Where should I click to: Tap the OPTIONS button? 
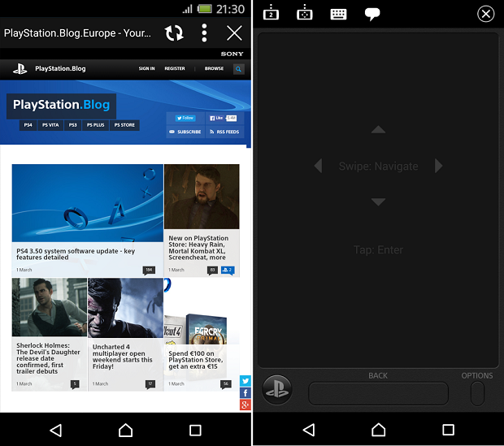[x=477, y=394]
